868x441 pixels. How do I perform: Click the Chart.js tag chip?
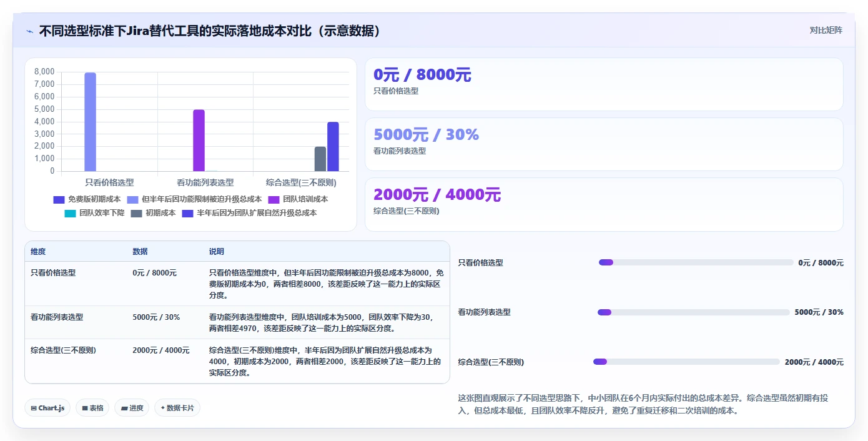47,408
